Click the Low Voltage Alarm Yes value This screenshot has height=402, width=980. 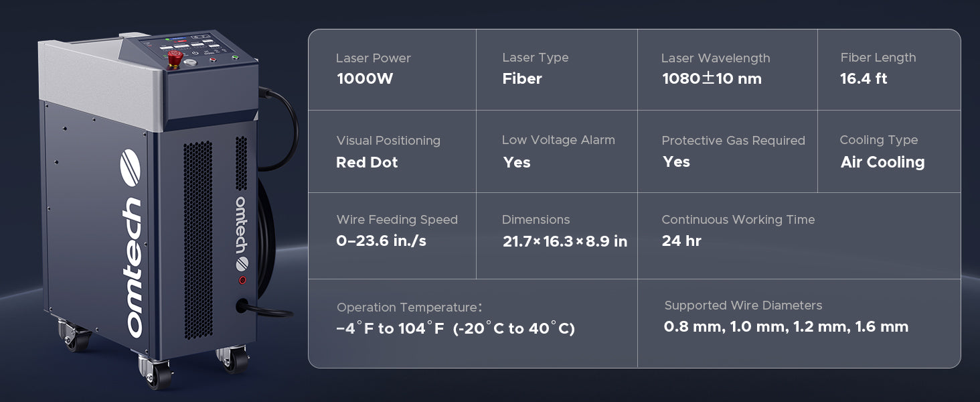click(517, 162)
